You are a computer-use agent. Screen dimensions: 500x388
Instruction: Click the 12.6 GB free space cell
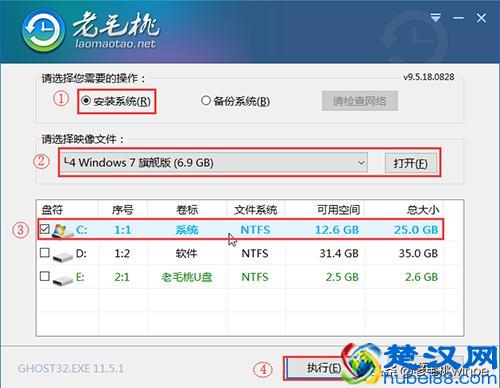pos(337,230)
